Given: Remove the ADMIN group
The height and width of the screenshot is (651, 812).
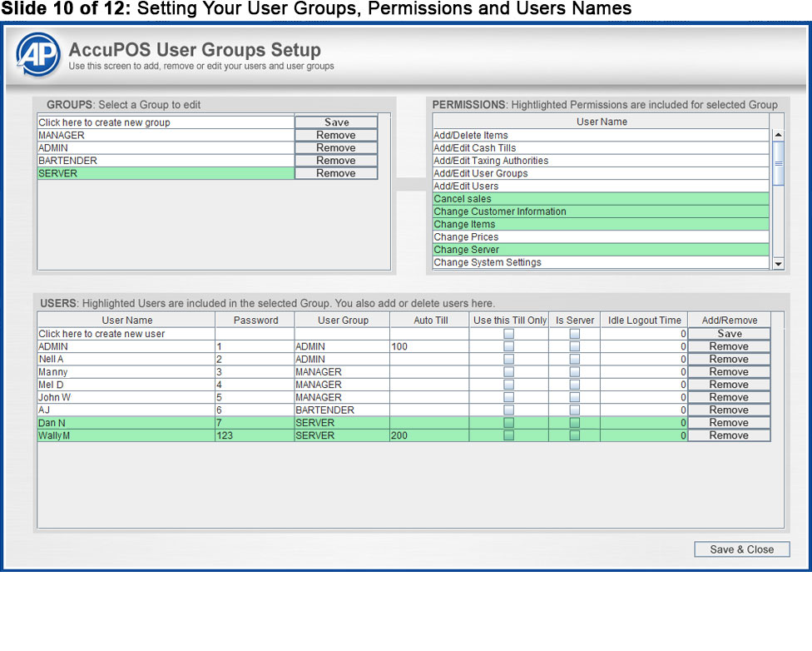Looking at the screenshot, I should point(336,147).
